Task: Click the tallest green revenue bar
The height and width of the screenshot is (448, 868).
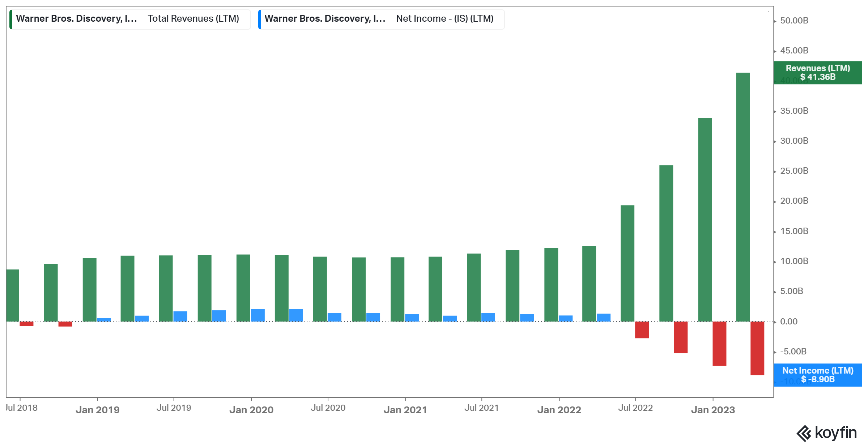Action: tap(743, 197)
